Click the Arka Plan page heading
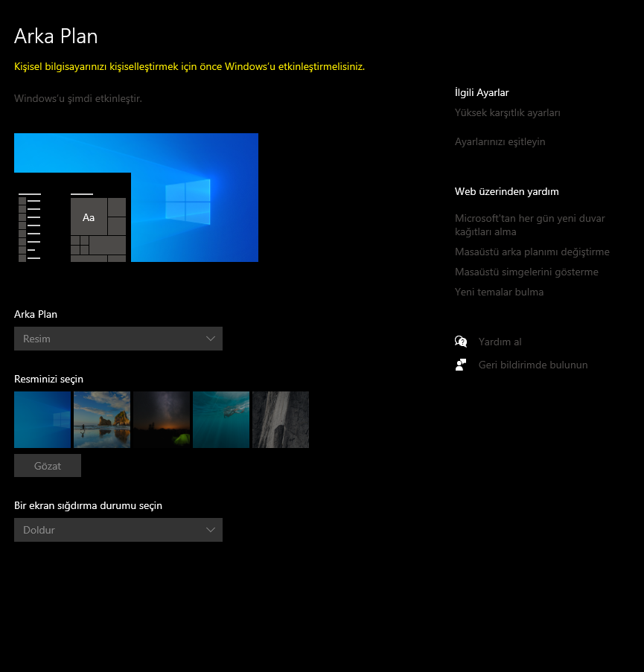This screenshot has height=672, width=644. pyautogui.click(x=56, y=36)
